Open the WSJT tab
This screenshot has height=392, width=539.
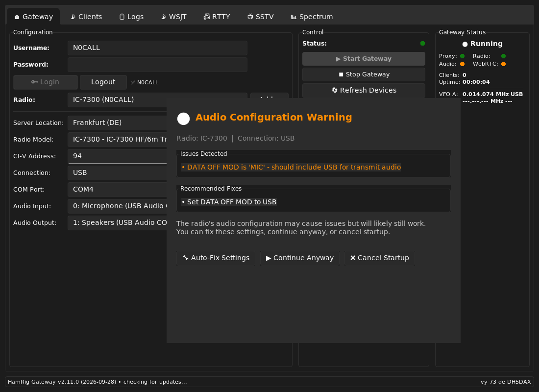[x=173, y=17]
